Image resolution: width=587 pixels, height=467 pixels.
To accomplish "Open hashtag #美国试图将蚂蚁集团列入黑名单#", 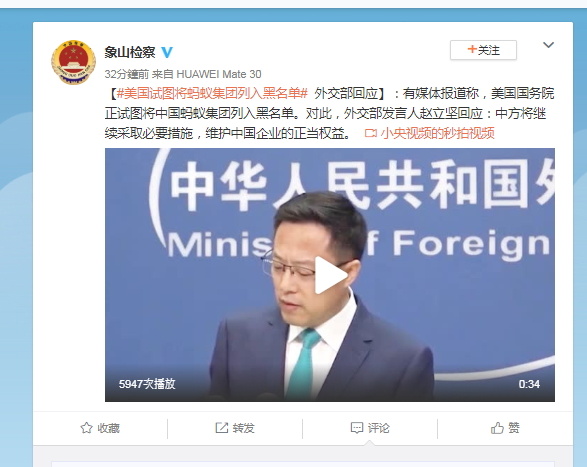I will point(212,93).
